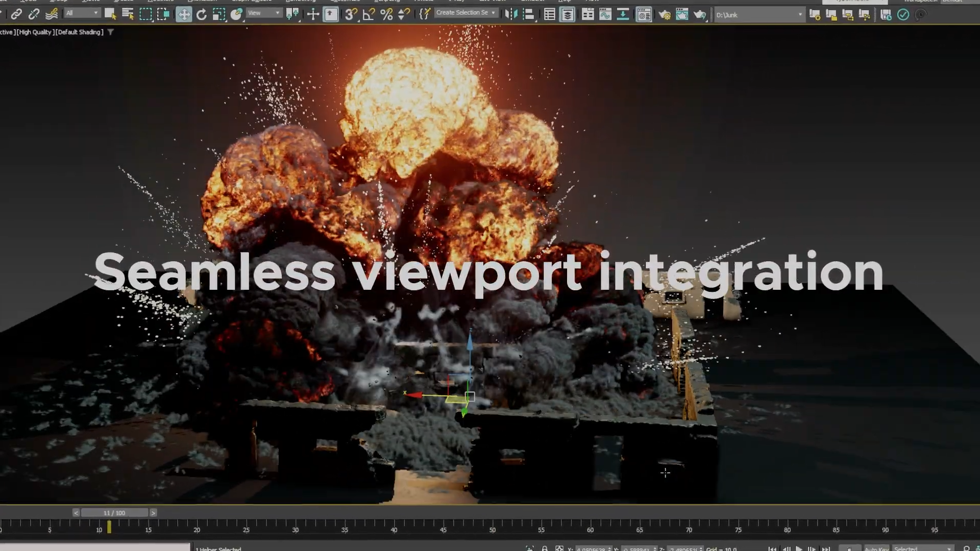980x551 pixels.
Task: Open the Curve Editor icon
Action: click(605, 14)
